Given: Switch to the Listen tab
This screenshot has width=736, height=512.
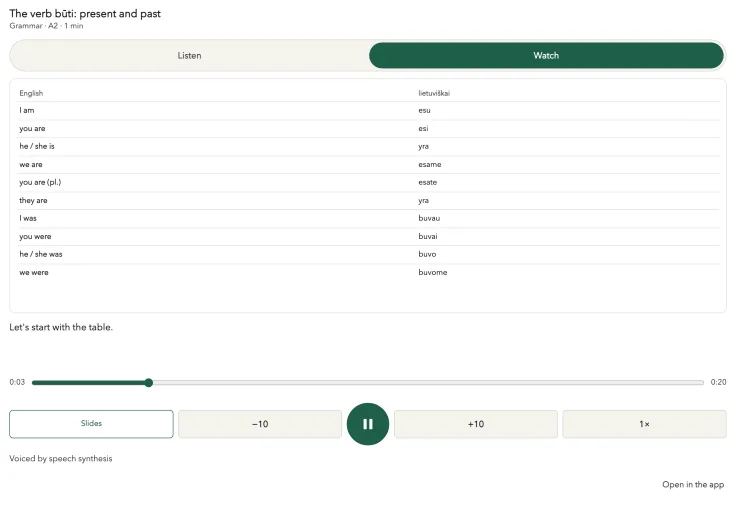Looking at the screenshot, I should [x=189, y=55].
